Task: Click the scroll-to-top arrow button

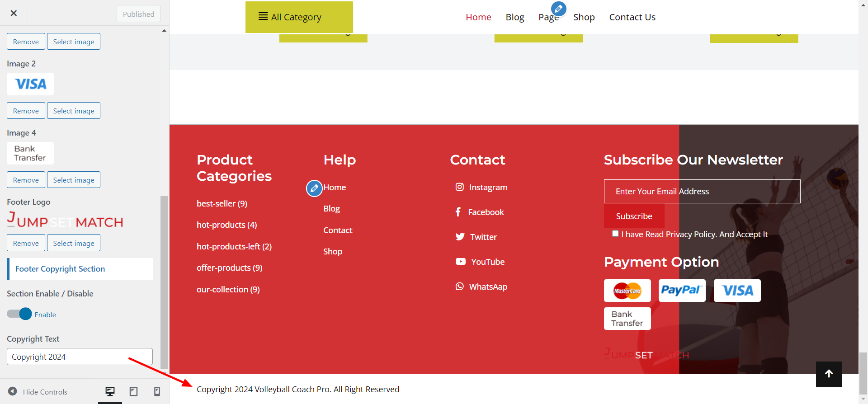Action: coord(828,374)
